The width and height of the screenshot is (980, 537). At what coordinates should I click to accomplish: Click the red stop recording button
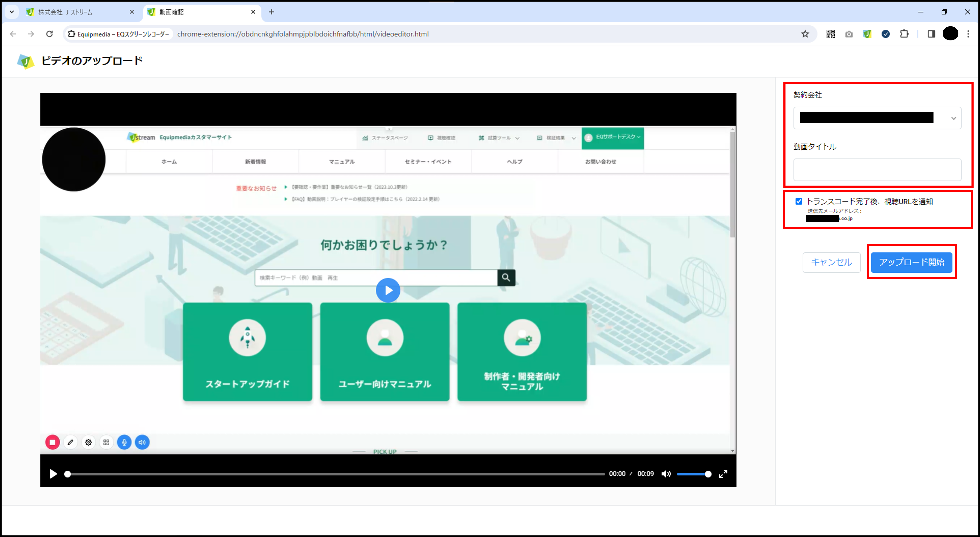(x=53, y=442)
